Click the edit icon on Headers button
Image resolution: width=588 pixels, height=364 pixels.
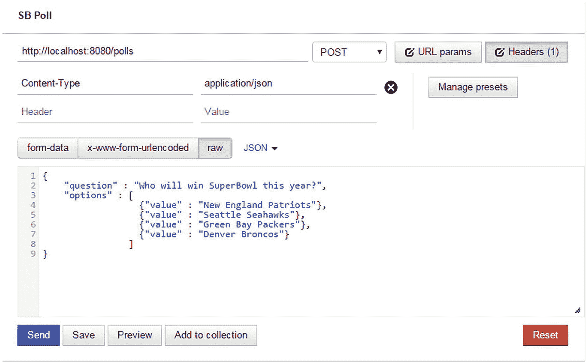499,52
